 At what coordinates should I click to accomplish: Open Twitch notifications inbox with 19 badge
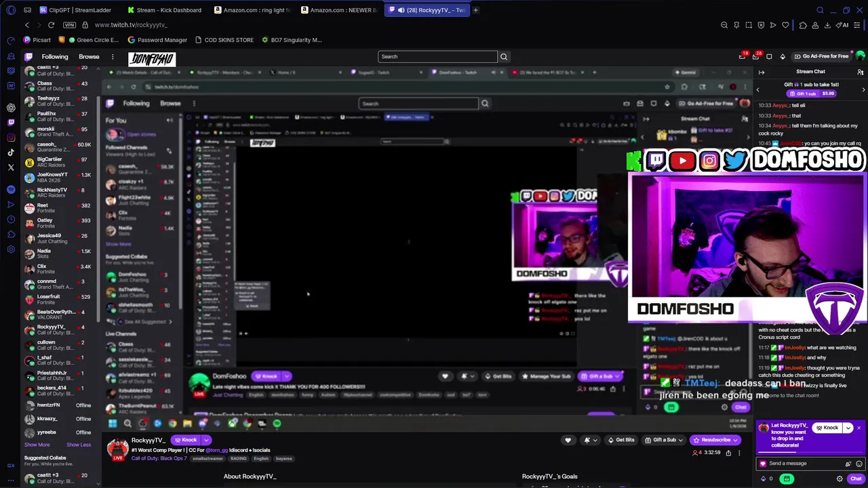coord(743,56)
